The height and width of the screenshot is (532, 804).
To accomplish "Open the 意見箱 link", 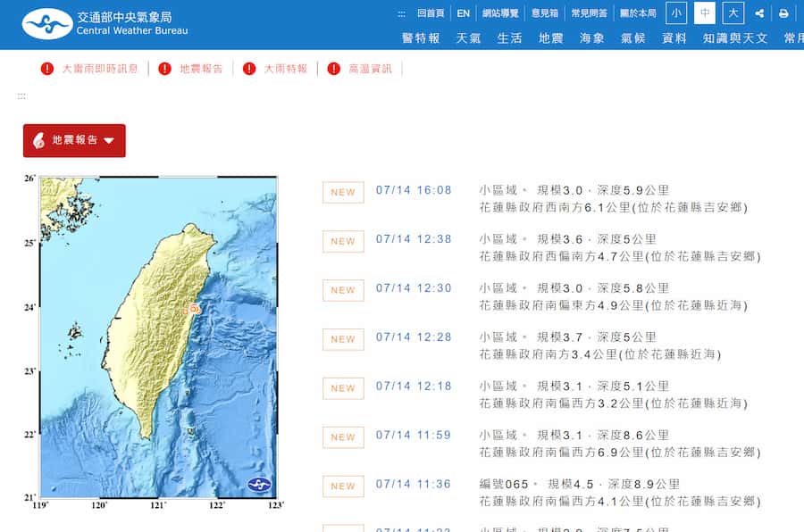I will point(545,13).
